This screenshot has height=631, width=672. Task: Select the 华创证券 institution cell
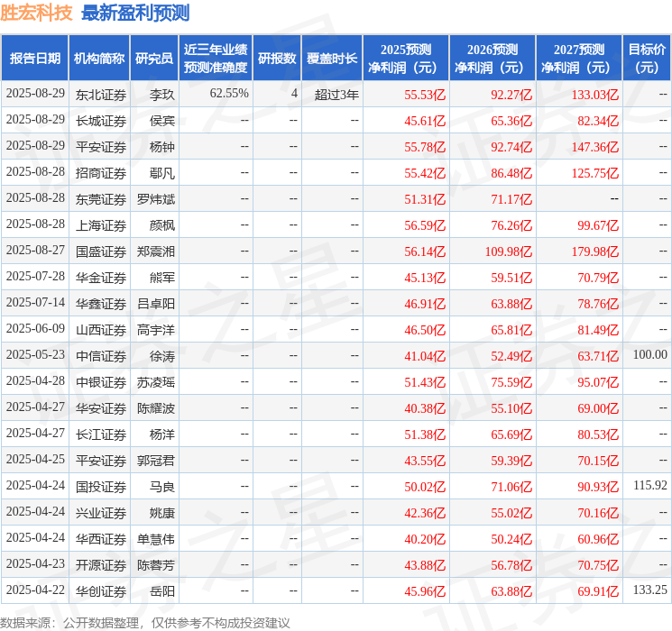(x=101, y=591)
